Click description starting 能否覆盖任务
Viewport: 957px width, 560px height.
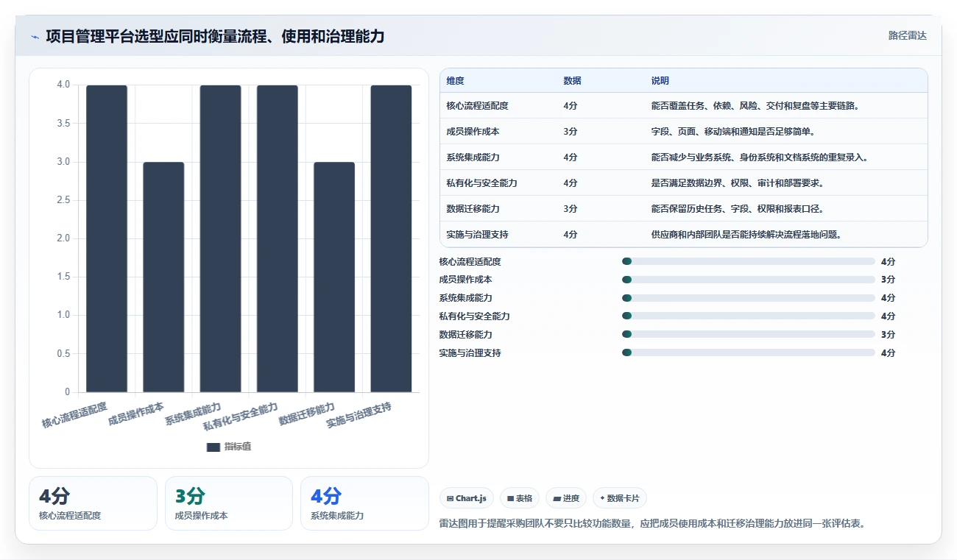coord(756,106)
